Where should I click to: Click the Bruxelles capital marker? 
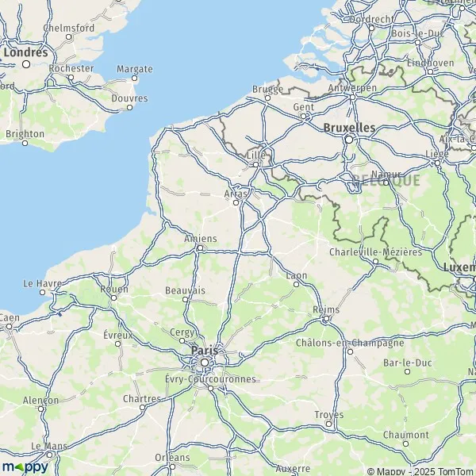(x=349, y=140)
